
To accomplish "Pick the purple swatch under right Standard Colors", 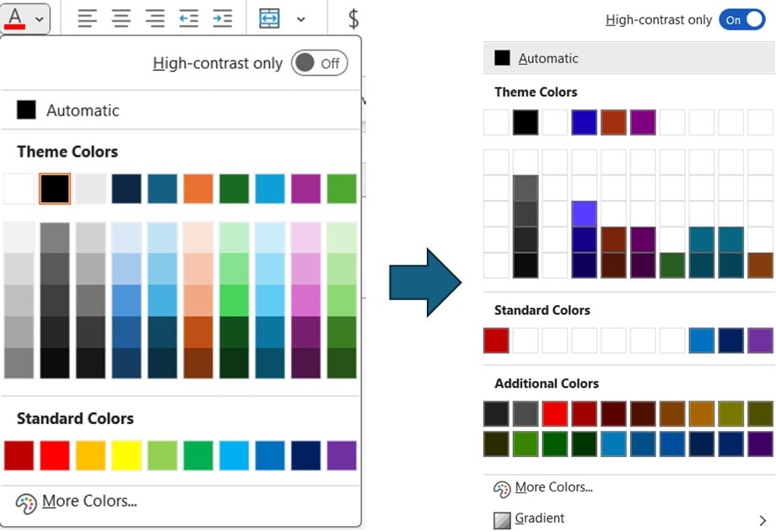I will pyautogui.click(x=758, y=340).
